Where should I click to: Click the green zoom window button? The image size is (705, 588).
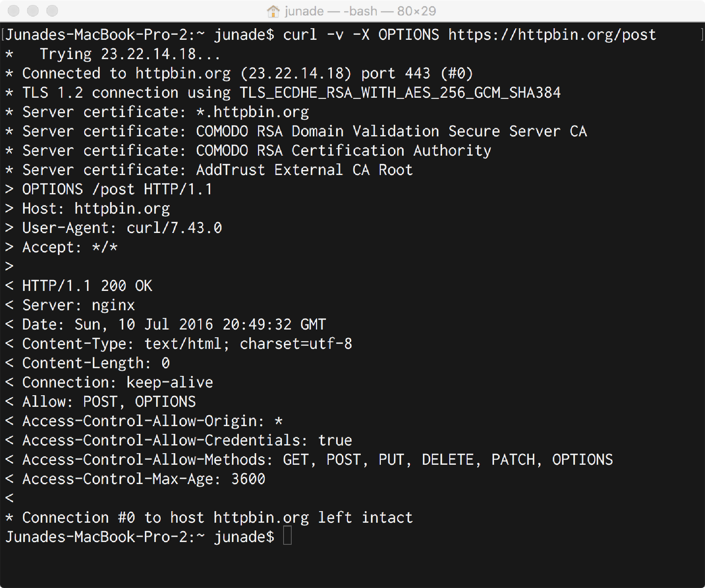pyautogui.click(x=52, y=11)
